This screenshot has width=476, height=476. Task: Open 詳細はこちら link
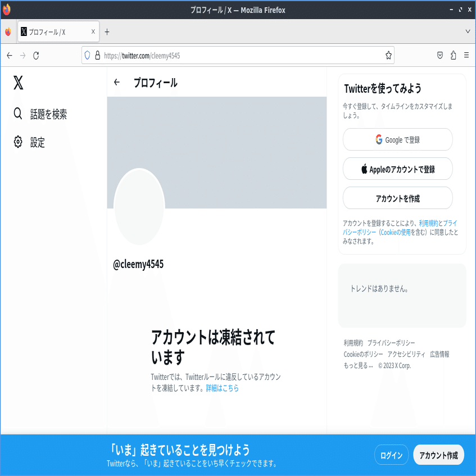click(222, 388)
